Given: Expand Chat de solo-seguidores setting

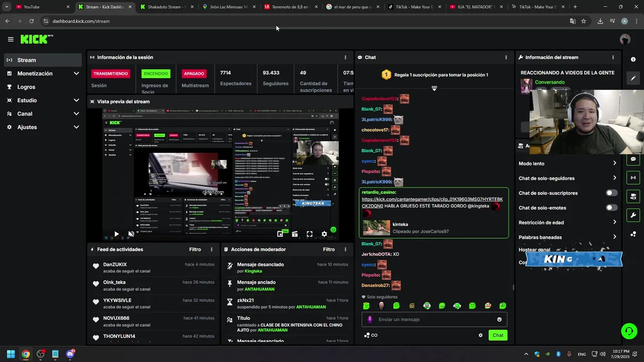Looking at the screenshot, I should (x=568, y=178).
